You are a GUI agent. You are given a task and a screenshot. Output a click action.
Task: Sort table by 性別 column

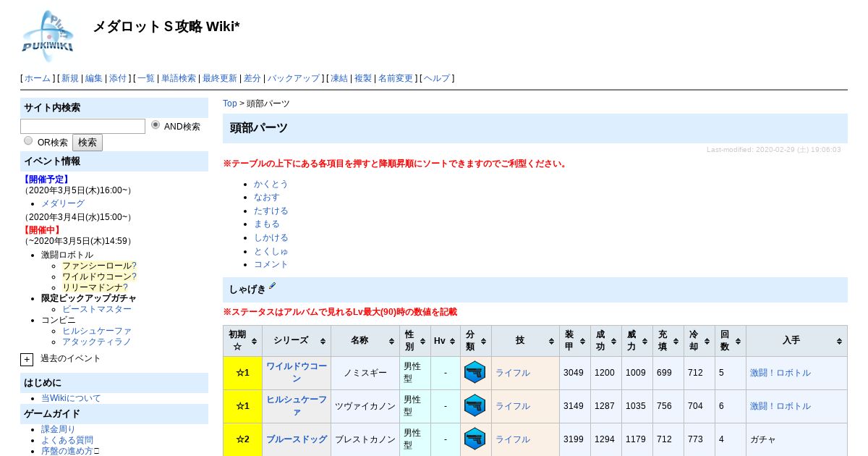point(415,341)
